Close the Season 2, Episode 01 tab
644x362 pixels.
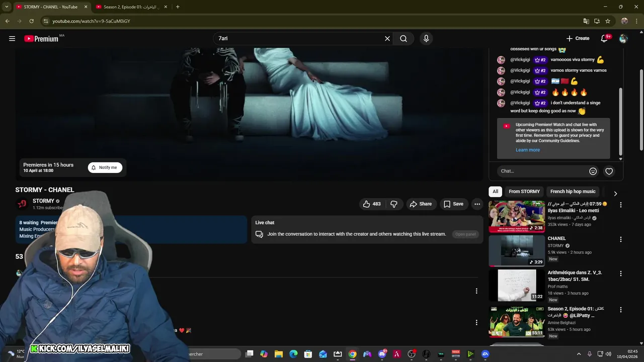[166, 7]
